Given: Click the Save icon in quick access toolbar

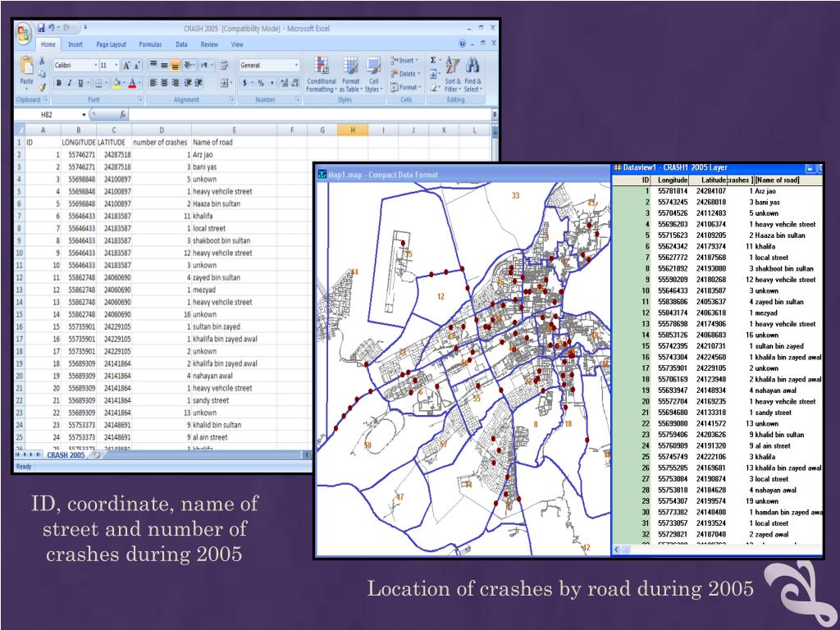Looking at the screenshot, I should [x=41, y=28].
